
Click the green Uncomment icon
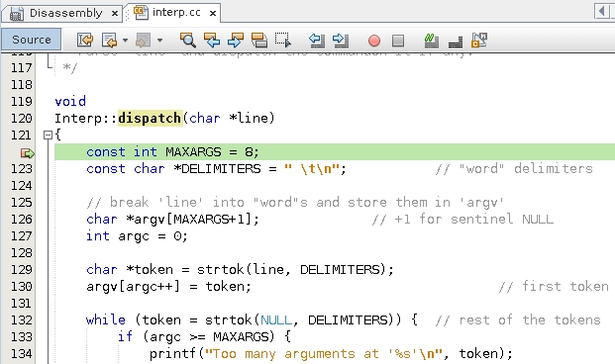(432, 40)
